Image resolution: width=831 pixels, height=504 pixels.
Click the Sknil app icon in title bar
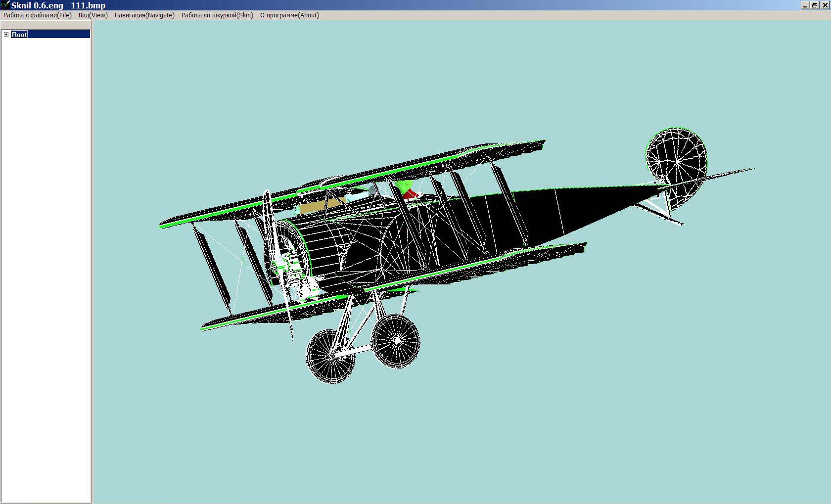point(5,5)
